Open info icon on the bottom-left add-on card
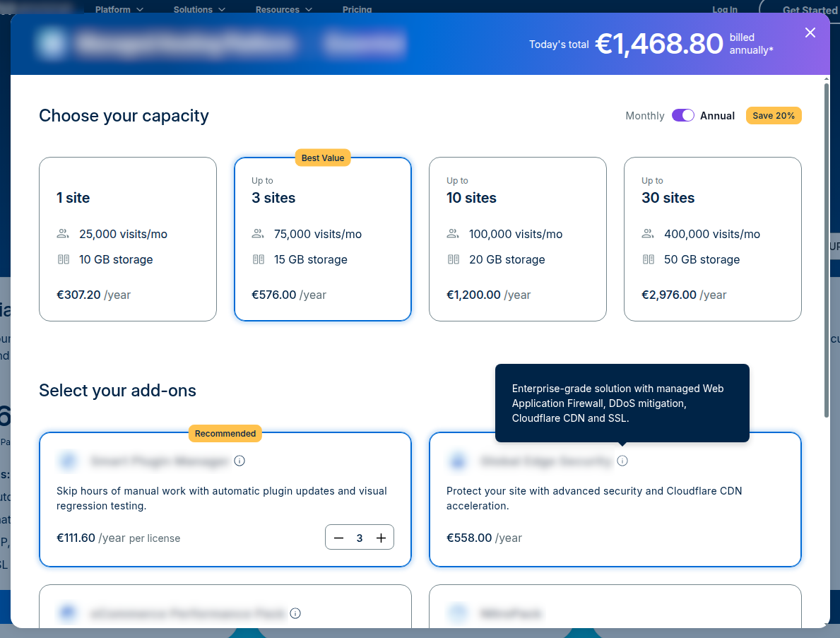Viewport: 840px width, 638px height. tap(295, 613)
